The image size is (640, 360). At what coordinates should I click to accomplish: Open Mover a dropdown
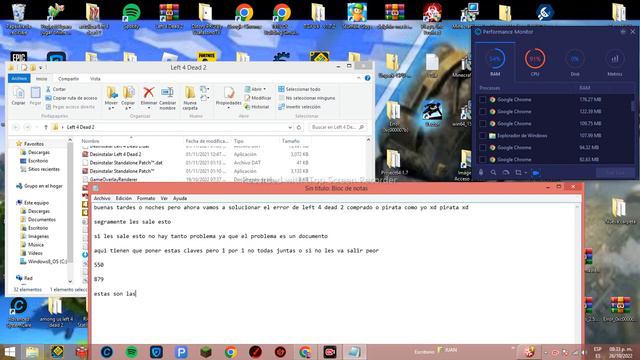click(111, 106)
